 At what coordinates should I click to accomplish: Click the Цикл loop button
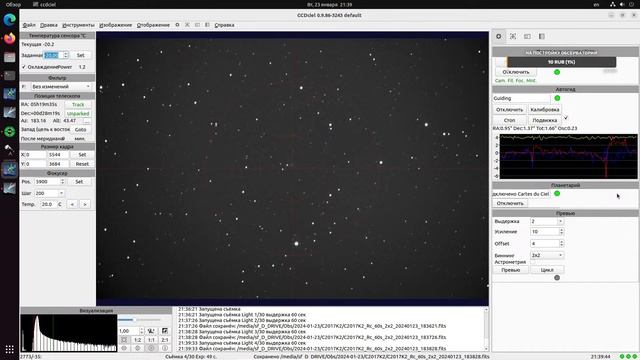tap(547, 270)
